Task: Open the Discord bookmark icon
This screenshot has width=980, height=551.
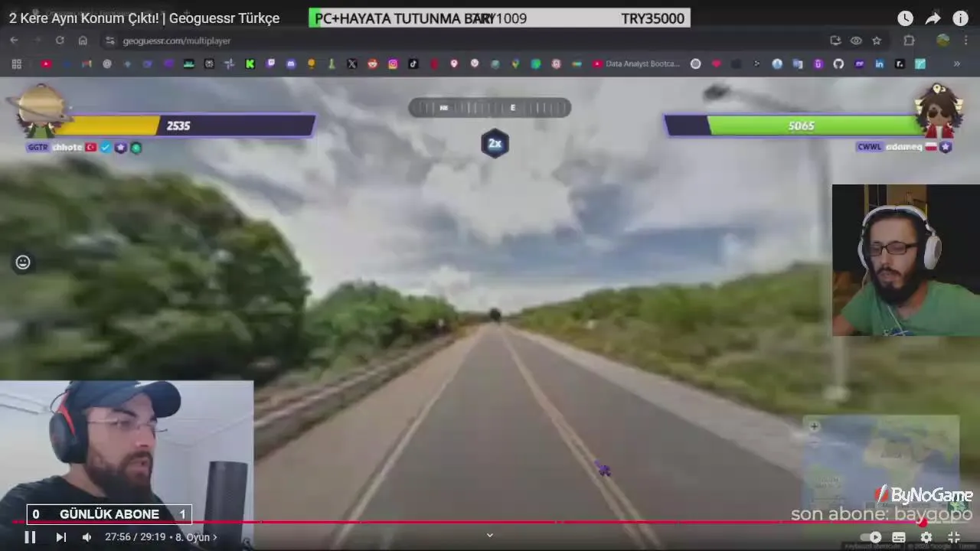Action: [291, 64]
